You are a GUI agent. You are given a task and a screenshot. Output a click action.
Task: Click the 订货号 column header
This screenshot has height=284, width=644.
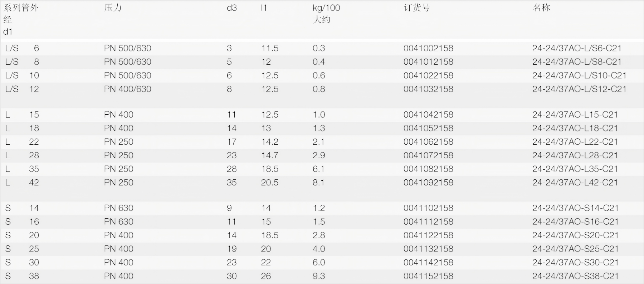pos(416,8)
